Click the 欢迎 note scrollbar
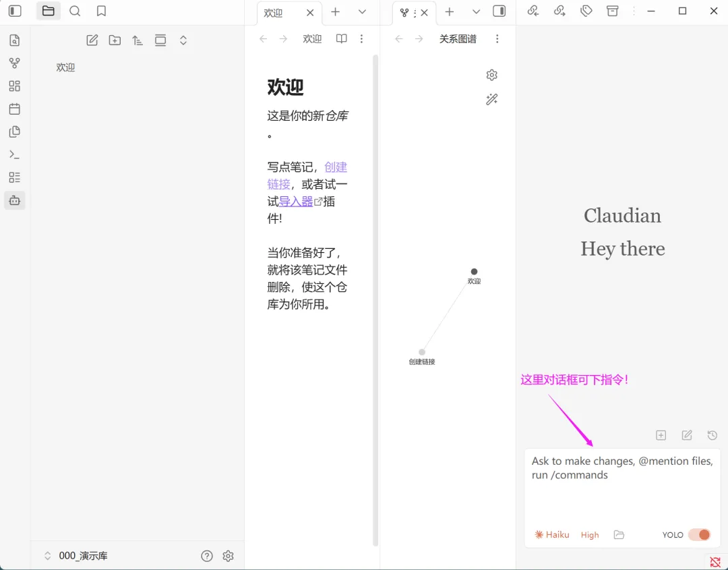 (375, 301)
